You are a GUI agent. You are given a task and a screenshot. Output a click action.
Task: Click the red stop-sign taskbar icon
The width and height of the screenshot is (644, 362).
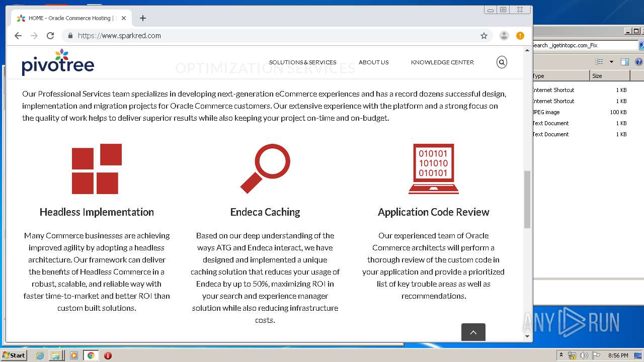[108, 355]
